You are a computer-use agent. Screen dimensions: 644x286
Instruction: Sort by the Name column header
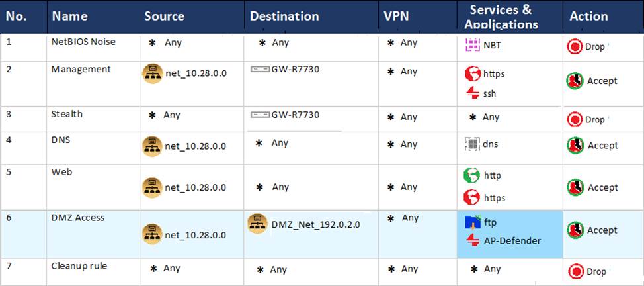point(70,16)
